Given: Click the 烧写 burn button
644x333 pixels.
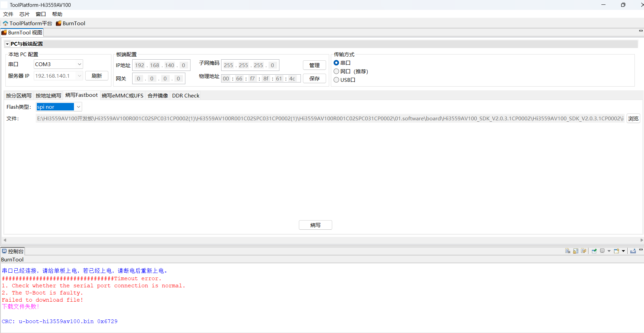Looking at the screenshot, I should pos(316,225).
